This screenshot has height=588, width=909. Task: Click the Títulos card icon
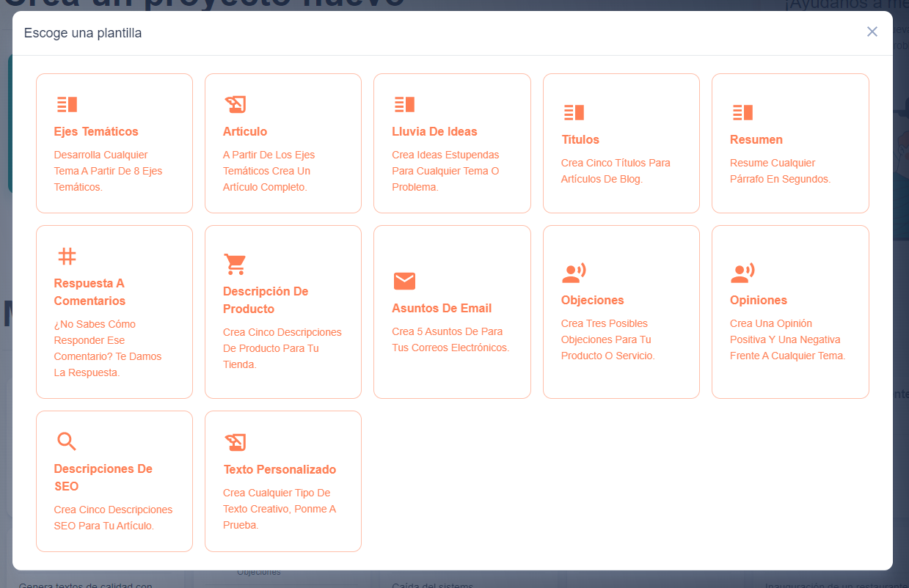coord(574,112)
